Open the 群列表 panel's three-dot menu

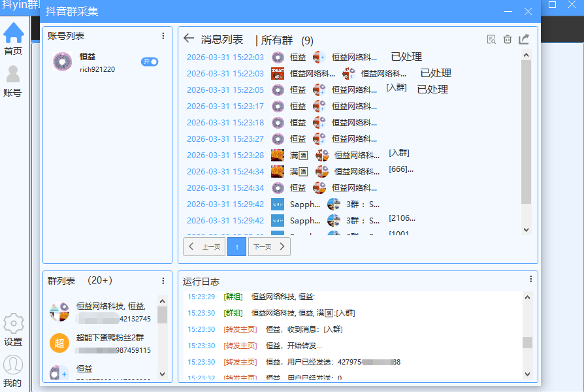point(163,280)
